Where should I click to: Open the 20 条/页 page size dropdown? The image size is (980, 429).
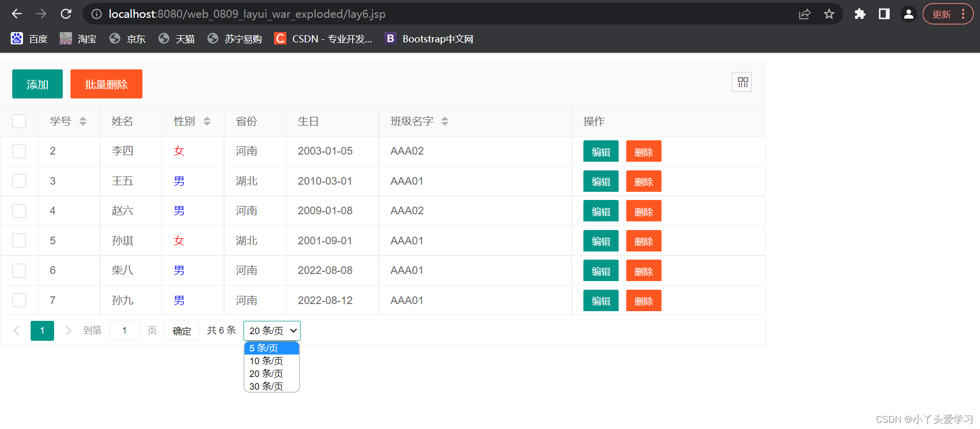click(x=272, y=331)
